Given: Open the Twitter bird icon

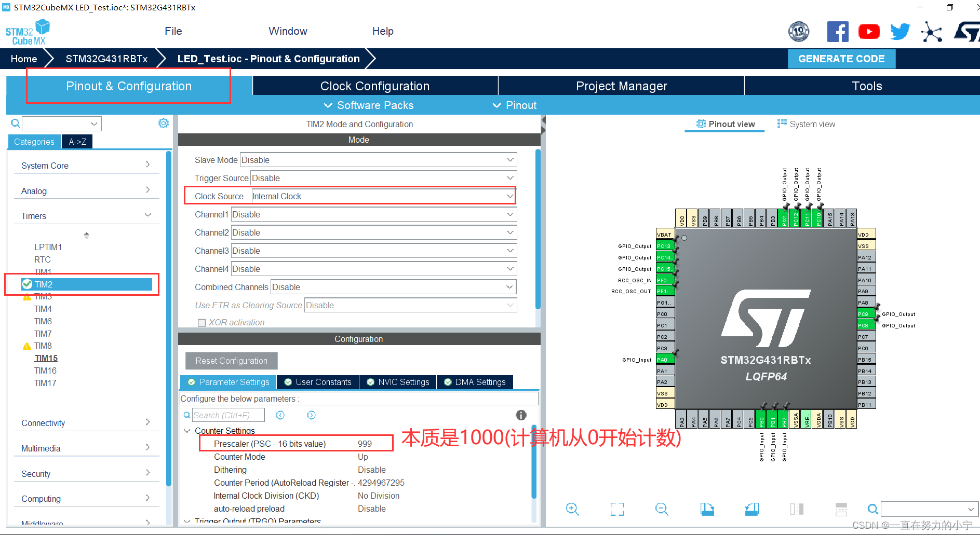Looking at the screenshot, I should point(900,32).
